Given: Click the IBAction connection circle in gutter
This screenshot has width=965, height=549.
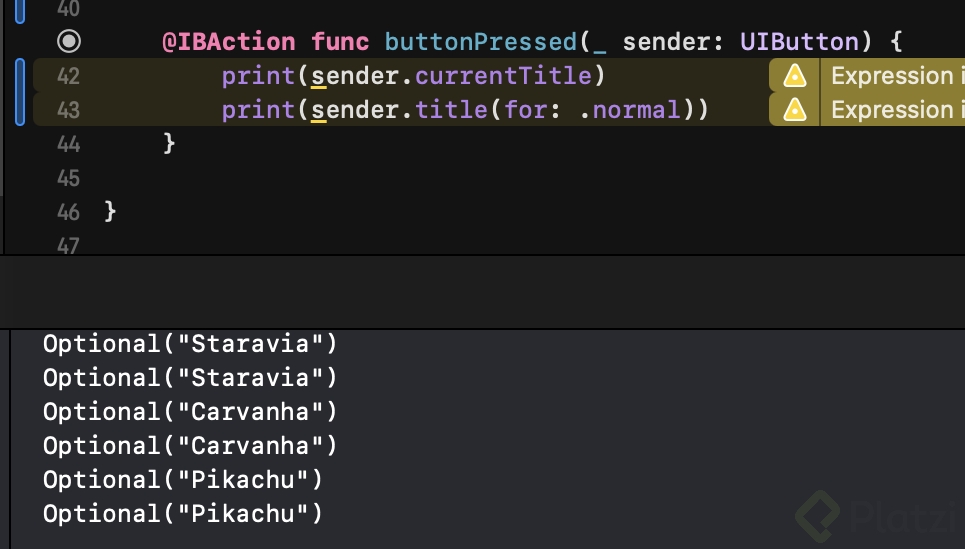Looking at the screenshot, I should pos(69,42).
